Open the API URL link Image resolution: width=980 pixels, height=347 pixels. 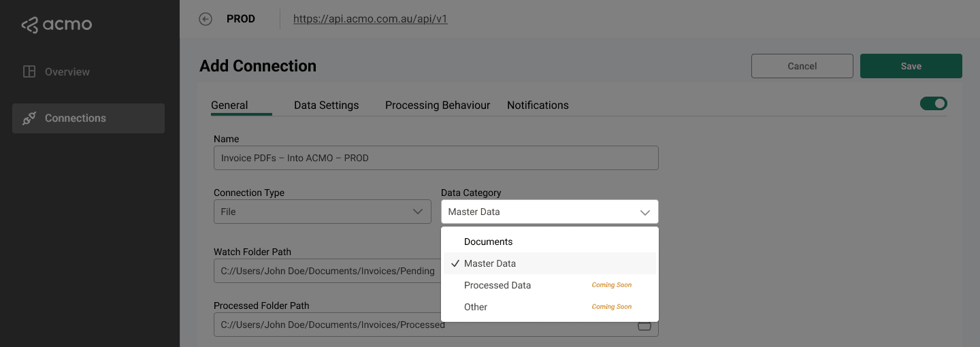coord(370,19)
